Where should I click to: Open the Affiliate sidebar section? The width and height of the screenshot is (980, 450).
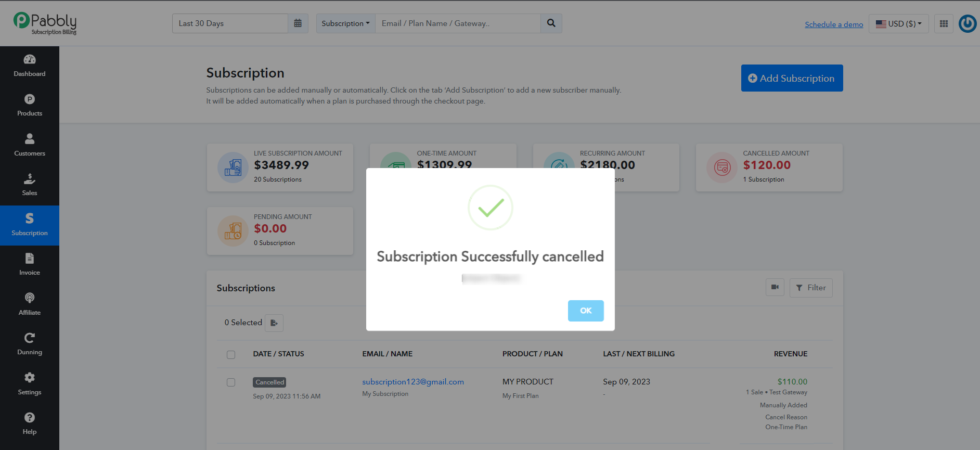[x=30, y=304]
